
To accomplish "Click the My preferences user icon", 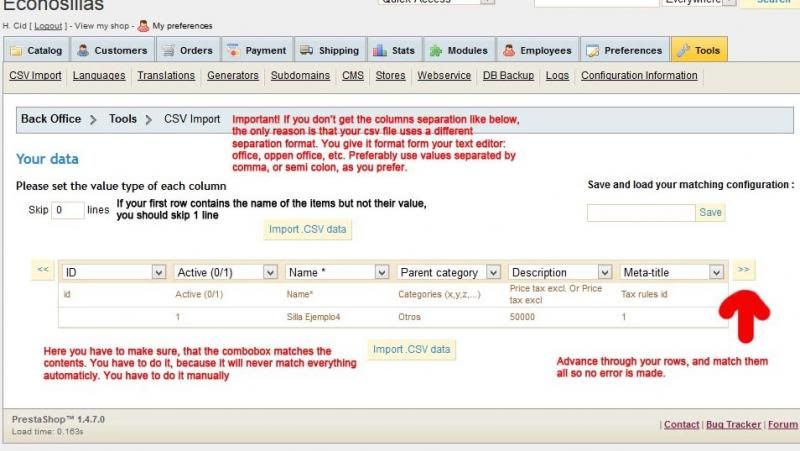I will coord(141,27).
